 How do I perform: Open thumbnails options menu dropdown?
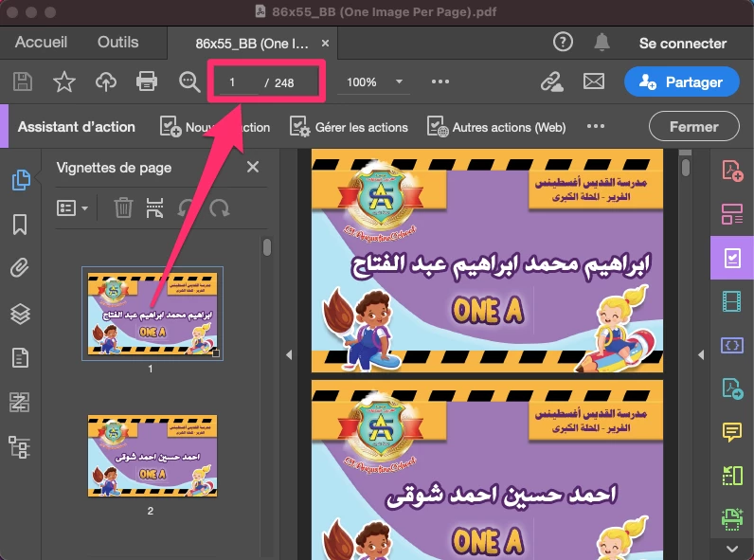tap(72, 208)
